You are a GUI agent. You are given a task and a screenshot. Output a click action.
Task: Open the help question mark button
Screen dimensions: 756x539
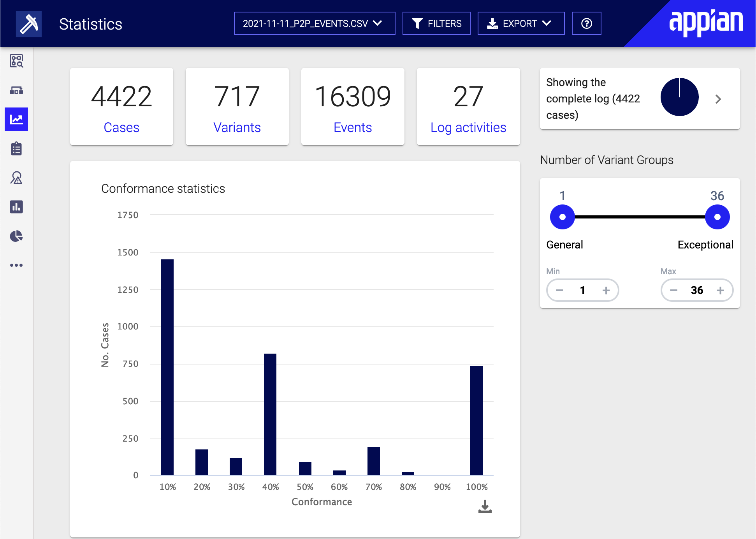[586, 23]
